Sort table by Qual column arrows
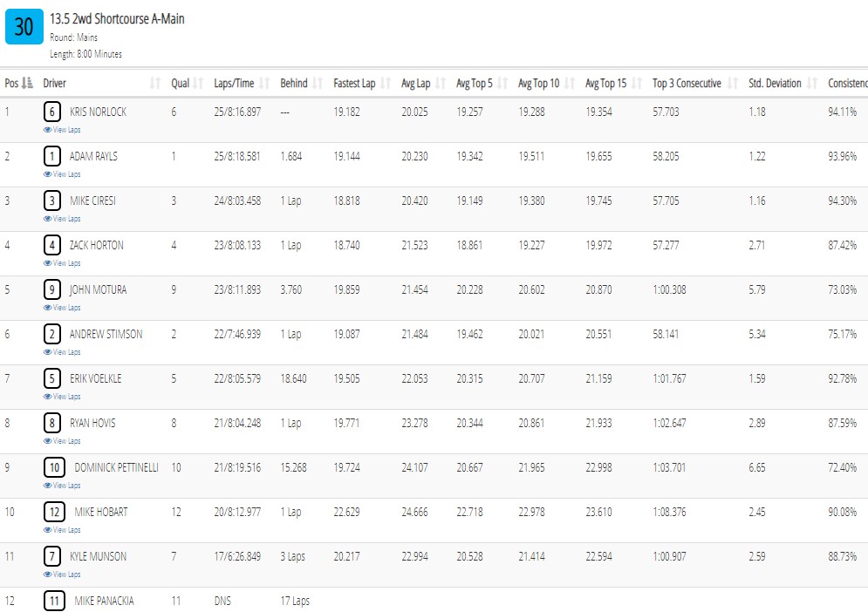The width and height of the screenshot is (868, 612). click(198, 84)
